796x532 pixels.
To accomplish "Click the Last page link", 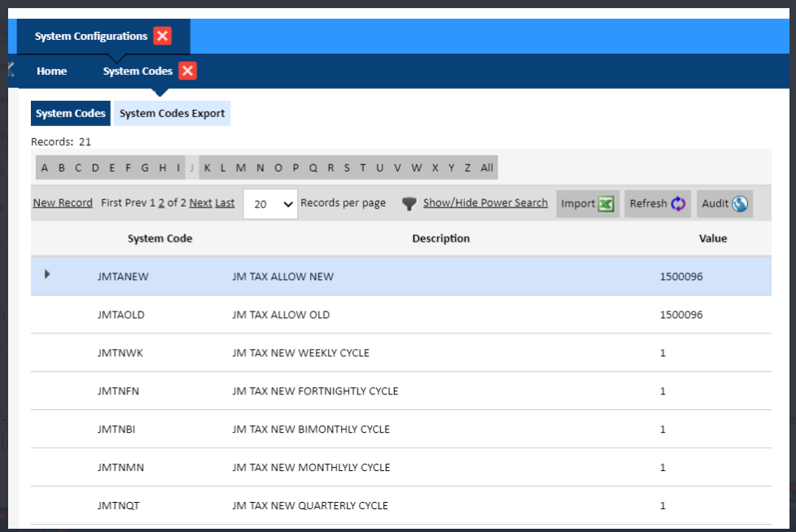I will coord(225,203).
